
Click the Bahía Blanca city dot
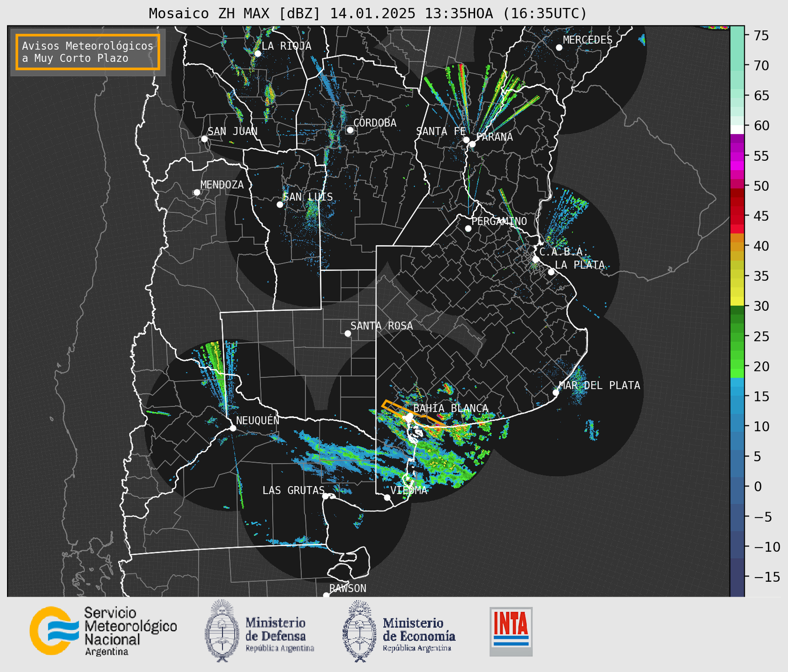(410, 416)
